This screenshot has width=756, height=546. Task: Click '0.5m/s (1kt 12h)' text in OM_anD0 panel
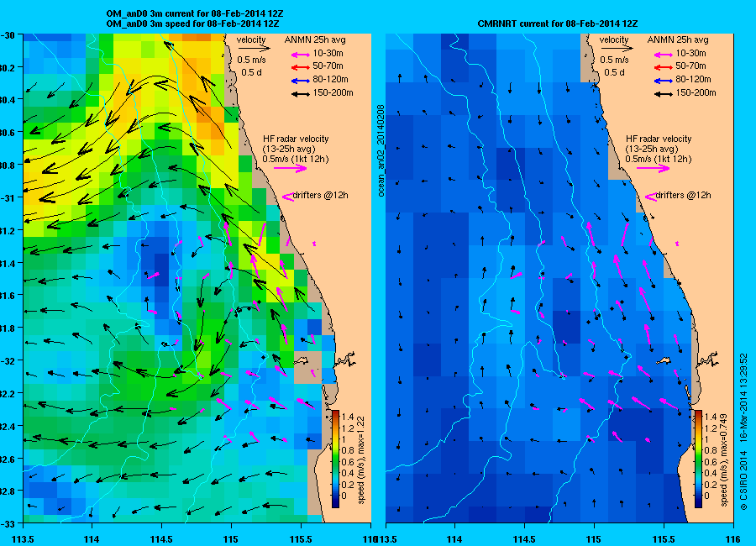point(296,159)
